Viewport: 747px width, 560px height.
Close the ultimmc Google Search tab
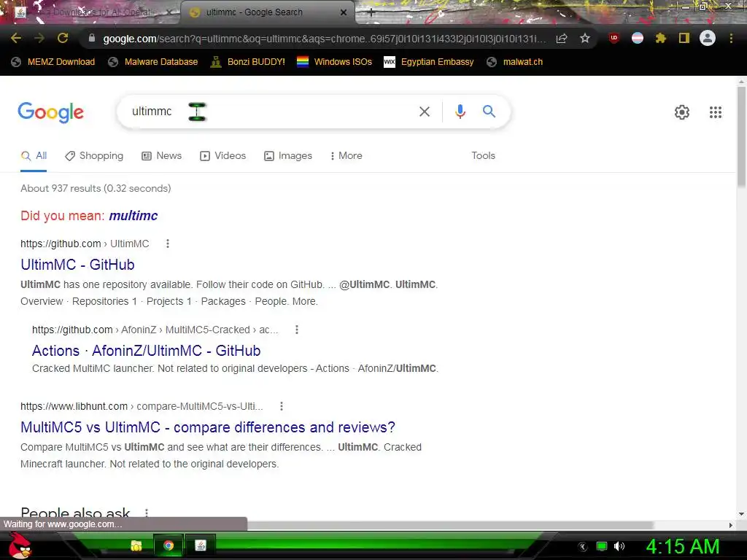(x=344, y=12)
